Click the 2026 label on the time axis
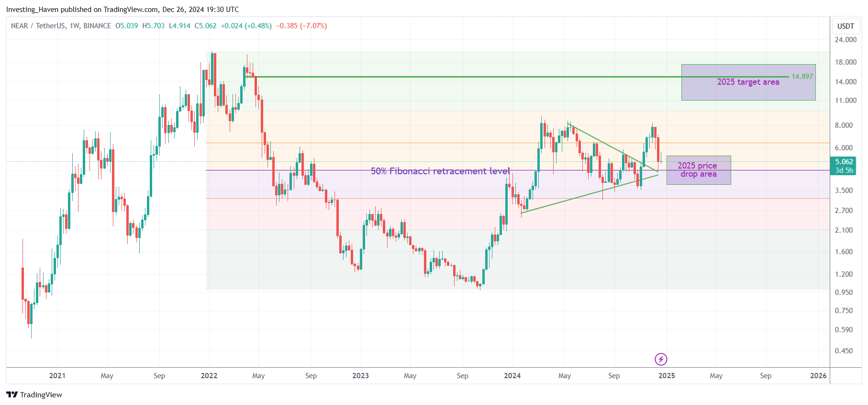868x405 pixels. [x=818, y=376]
